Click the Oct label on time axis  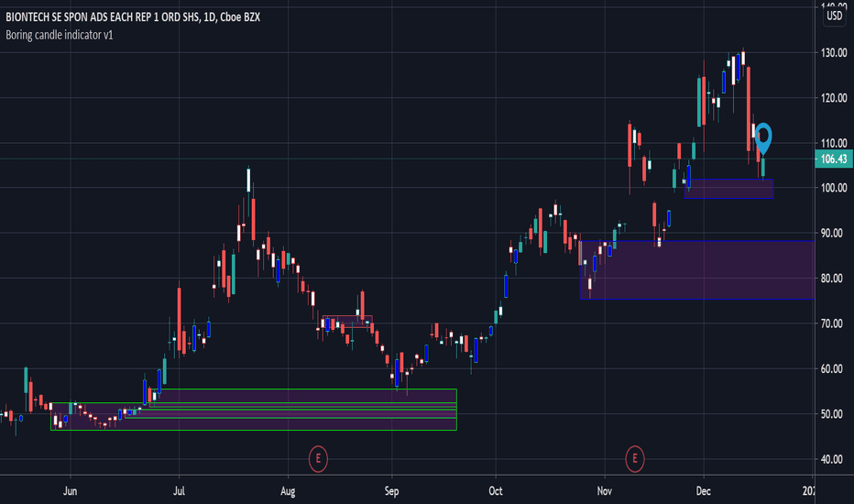click(x=496, y=491)
